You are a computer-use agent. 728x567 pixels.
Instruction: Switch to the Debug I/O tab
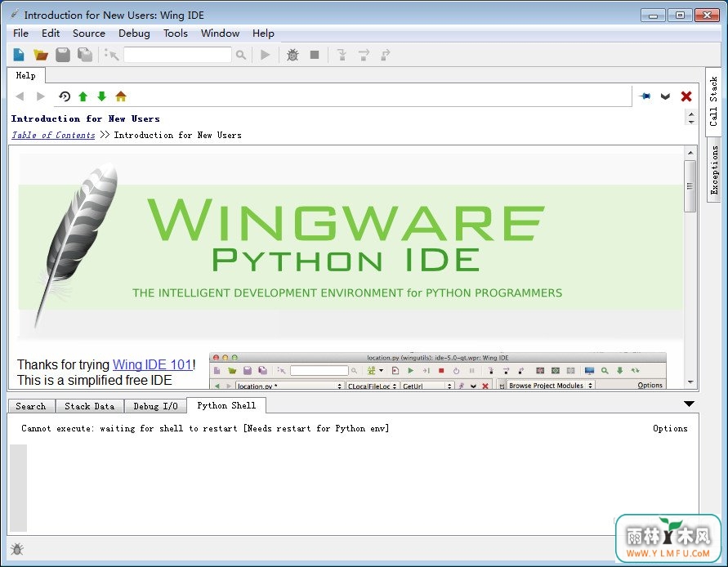(x=155, y=406)
